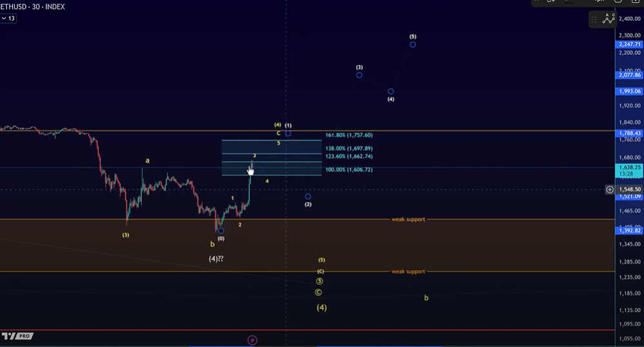
Task: Select the blue wave (1) anchor circle
Action: 288,134
